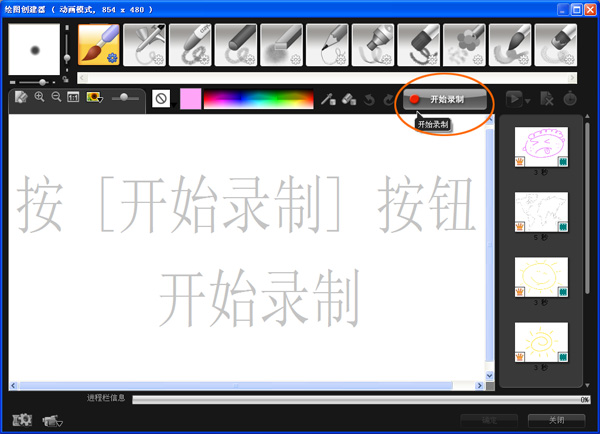The height and width of the screenshot is (434, 600).
Task: Activate the eyedropper color picker
Action: (x=328, y=99)
